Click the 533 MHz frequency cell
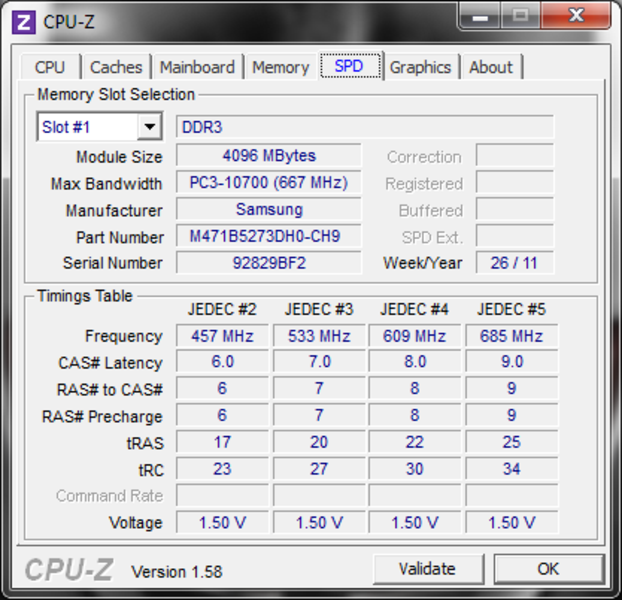The height and width of the screenshot is (600, 622). (319, 336)
